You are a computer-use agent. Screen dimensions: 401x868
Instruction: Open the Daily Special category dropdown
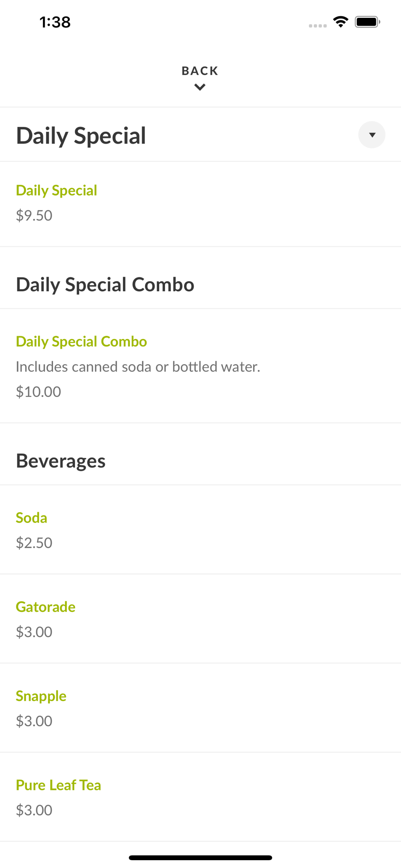coord(371,135)
